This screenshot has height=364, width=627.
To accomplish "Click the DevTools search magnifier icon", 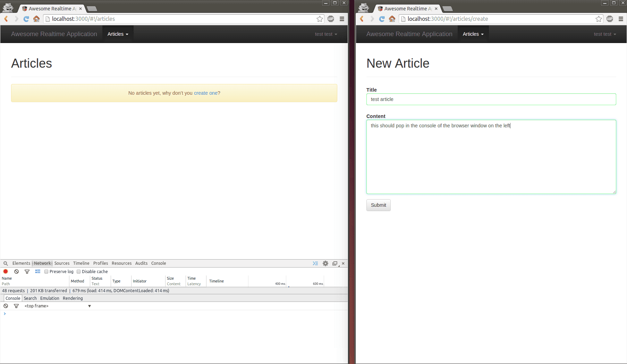I will click(6, 263).
